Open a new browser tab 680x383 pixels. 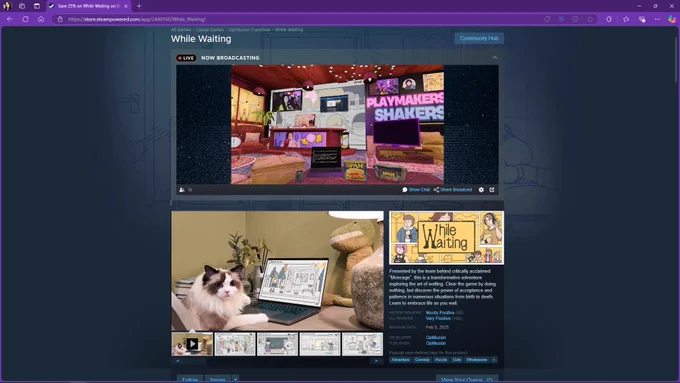tap(139, 6)
